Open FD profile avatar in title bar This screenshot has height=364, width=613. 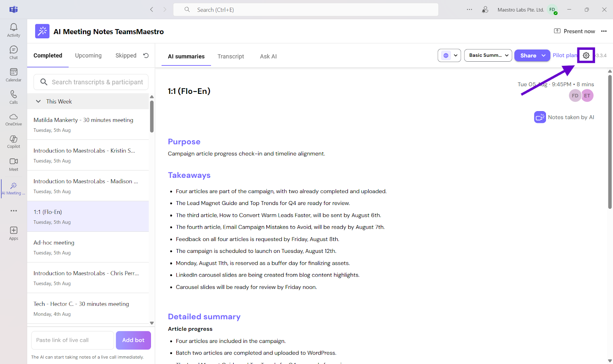(x=552, y=10)
